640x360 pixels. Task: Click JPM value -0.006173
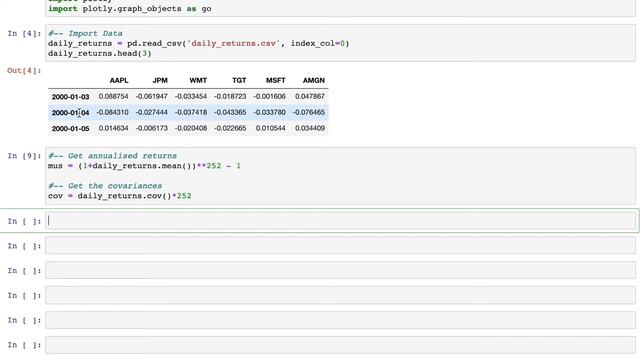(x=151, y=128)
